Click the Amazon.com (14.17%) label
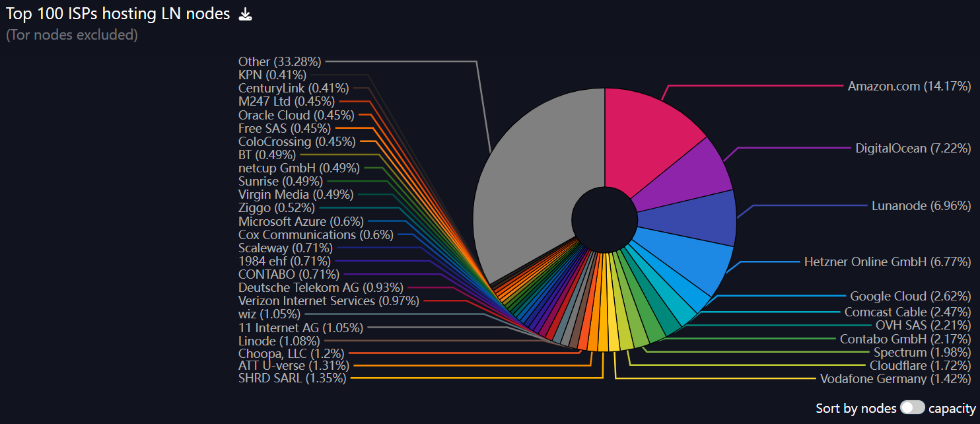980x424 pixels. (x=909, y=86)
